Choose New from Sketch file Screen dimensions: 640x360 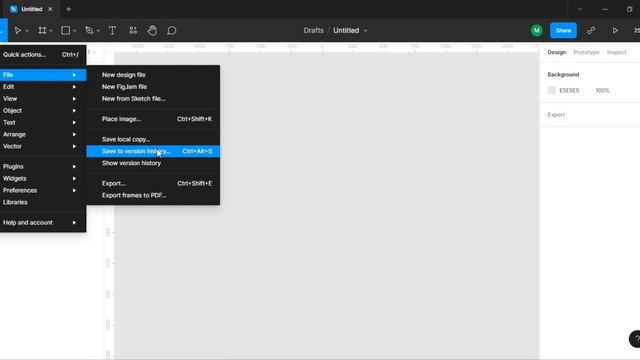(153, 98)
